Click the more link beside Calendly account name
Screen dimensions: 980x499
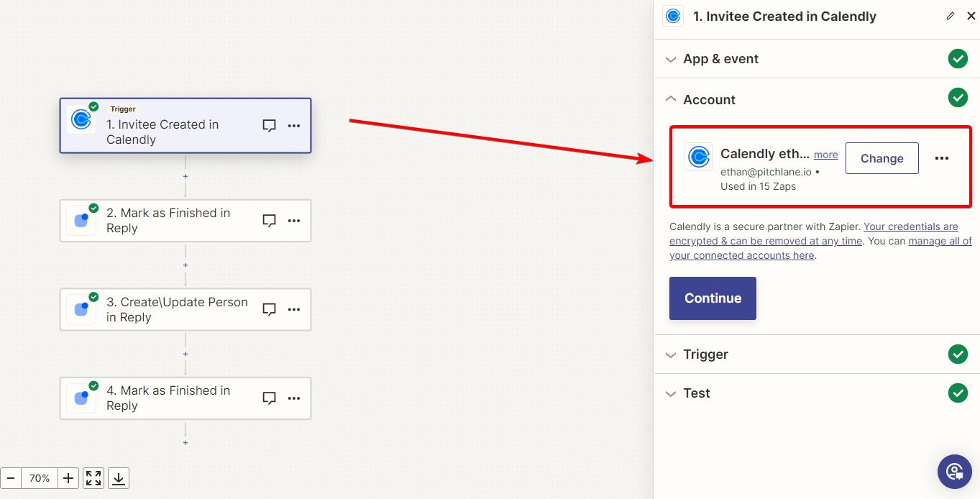(x=825, y=155)
